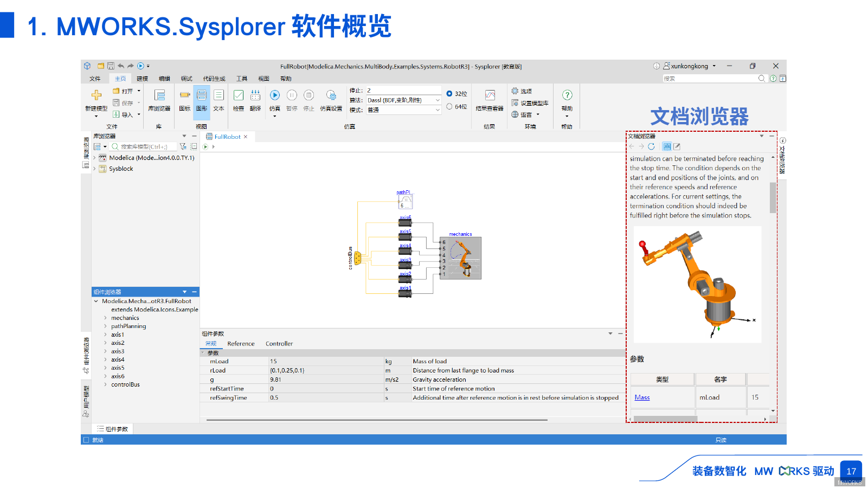Switch to 图标 icon view
This screenshot has width=868, height=488.
click(x=185, y=96)
